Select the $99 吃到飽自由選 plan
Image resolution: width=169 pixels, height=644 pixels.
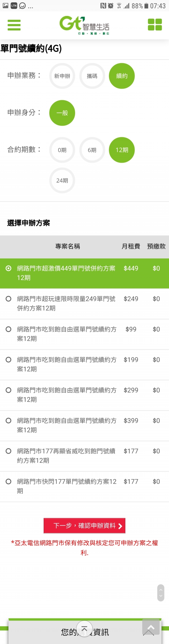click(84, 334)
